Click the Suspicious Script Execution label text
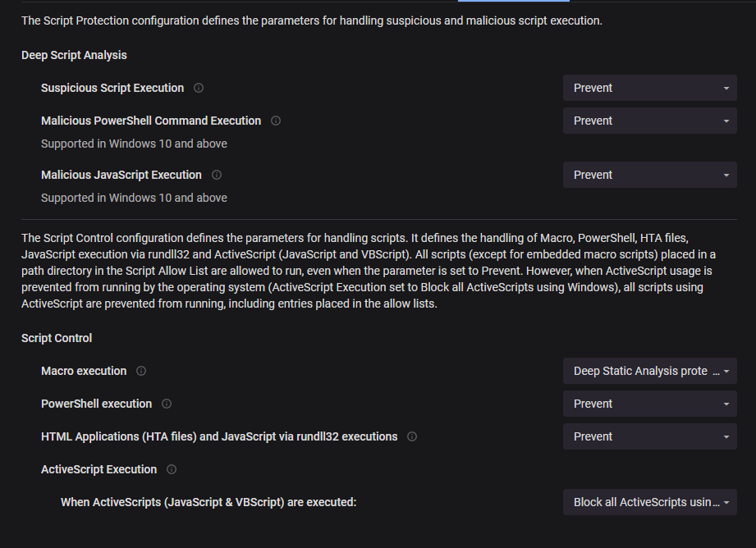Screen dimensions: 756x548 tap(112, 88)
